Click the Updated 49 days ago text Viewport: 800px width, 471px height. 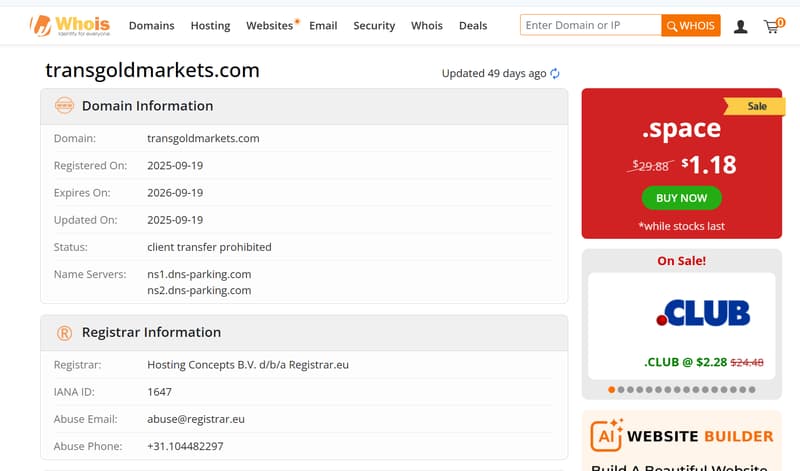494,73
